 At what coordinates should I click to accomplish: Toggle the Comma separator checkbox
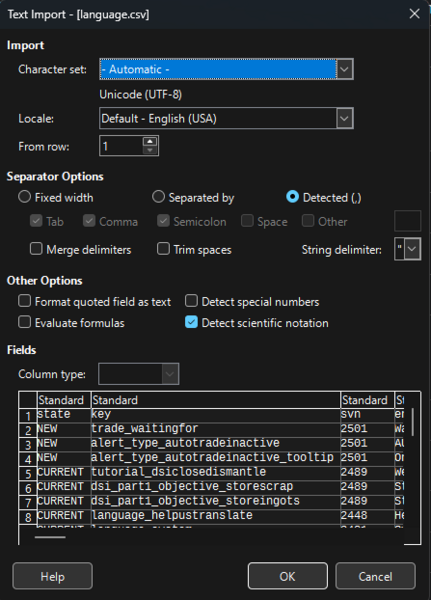[89, 221]
